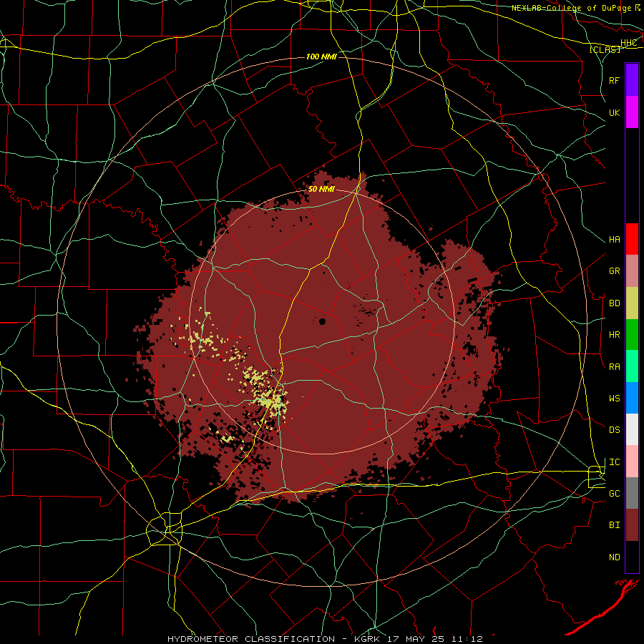Click the GC legend label

pyautogui.click(x=614, y=494)
